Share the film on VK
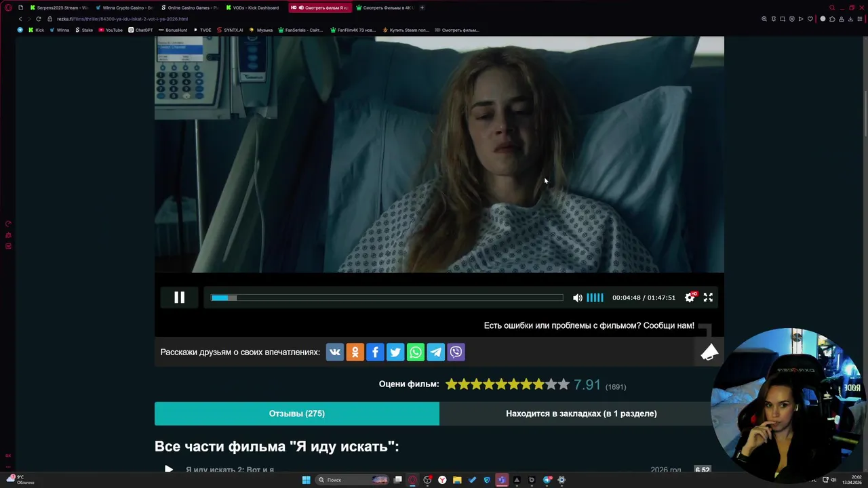The height and width of the screenshot is (488, 868). coord(335,352)
